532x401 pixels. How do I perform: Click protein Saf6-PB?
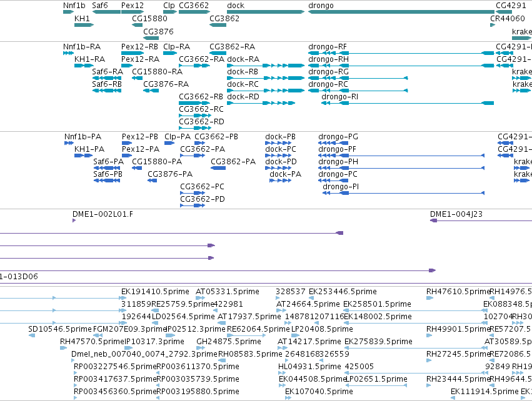[x=108, y=174]
